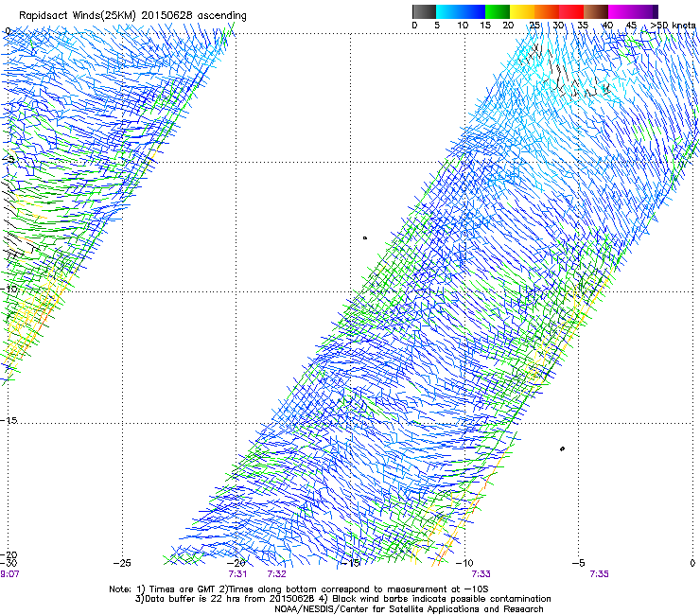Click the purple '7:31' time label

click(237, 574)
